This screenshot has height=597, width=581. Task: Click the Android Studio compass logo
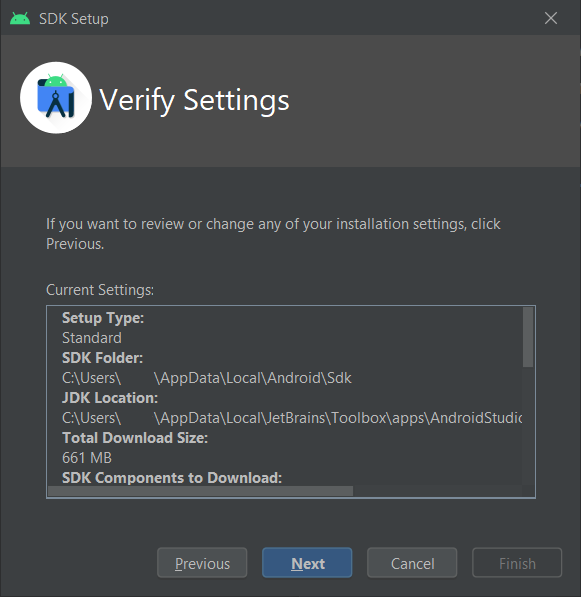(x=56, y=98)
